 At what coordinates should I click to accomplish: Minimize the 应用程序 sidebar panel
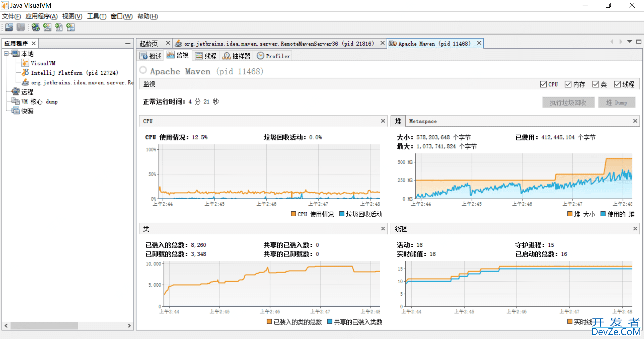coord(128,43)
